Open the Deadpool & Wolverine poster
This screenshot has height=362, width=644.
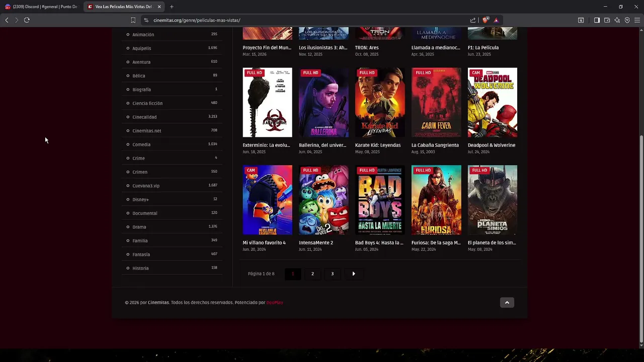(x=493, y=103)
